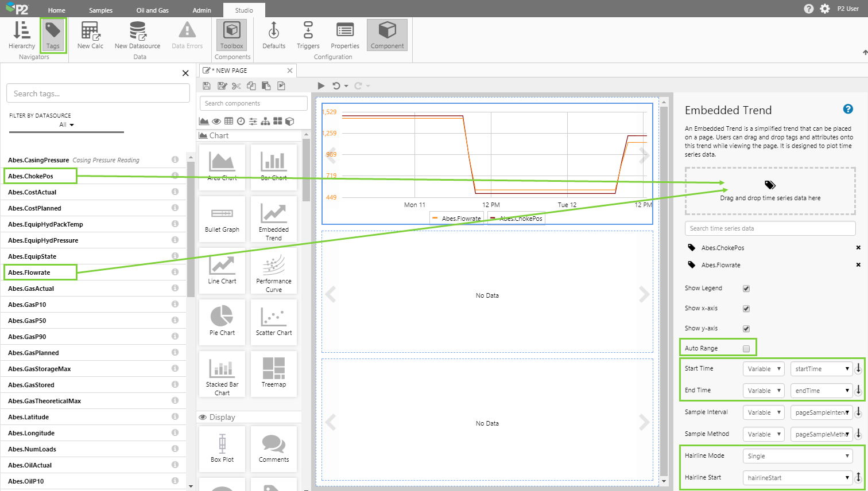The image size is (868, 491).
Task: Enable the Auto Range checkbox
Action: pos(746,349)
